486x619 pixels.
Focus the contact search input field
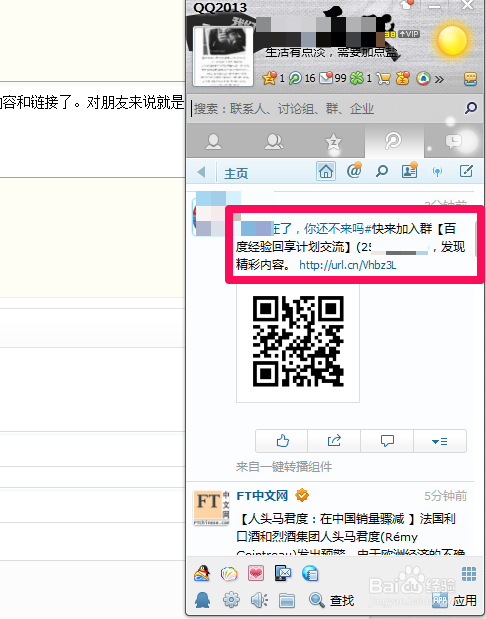326,108
